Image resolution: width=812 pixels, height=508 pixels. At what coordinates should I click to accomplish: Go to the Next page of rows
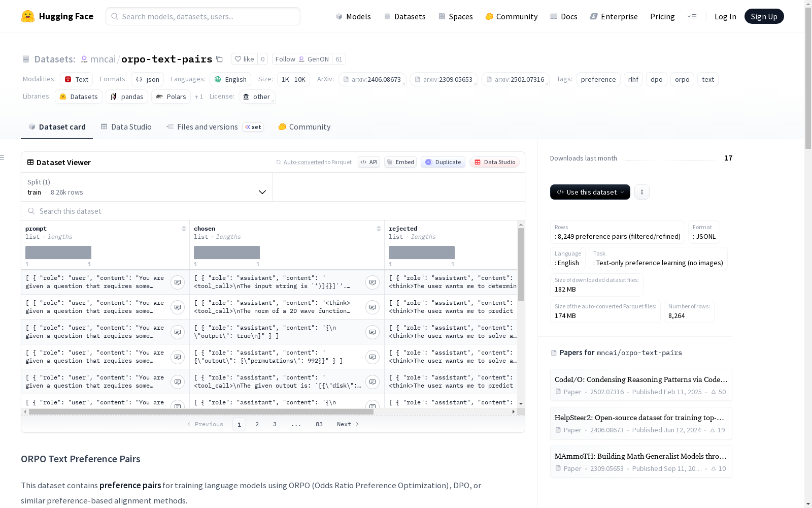[348, 424]
